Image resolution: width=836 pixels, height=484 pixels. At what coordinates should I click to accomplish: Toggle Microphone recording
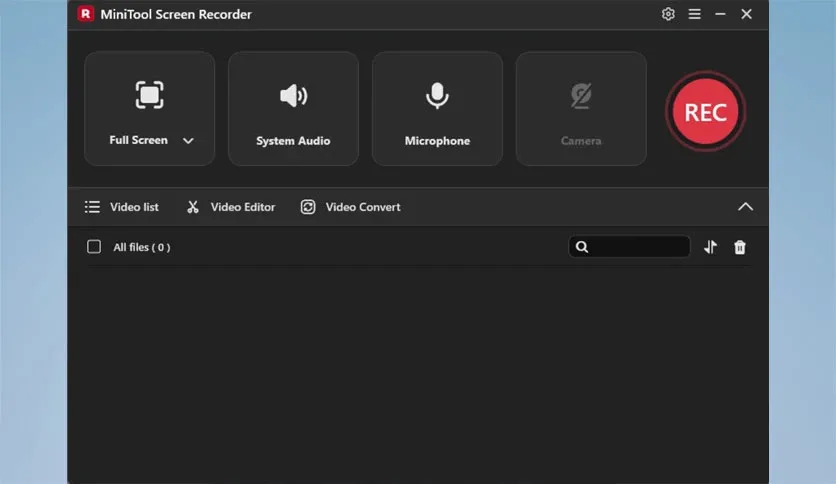tap(437, 109)
